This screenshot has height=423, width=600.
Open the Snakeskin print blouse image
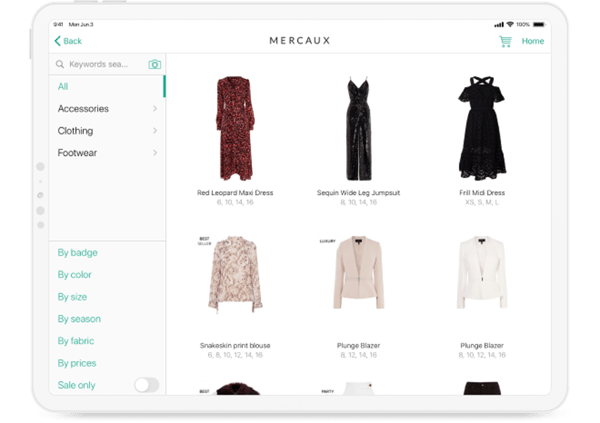coord(235,274)
